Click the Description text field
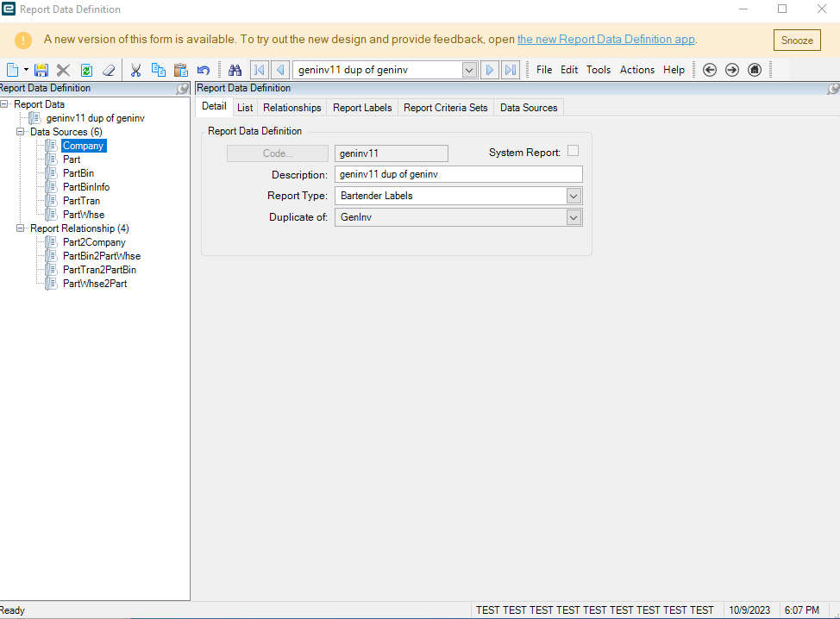The height and width of the screenshot is (619, 840). click(458, 174)
